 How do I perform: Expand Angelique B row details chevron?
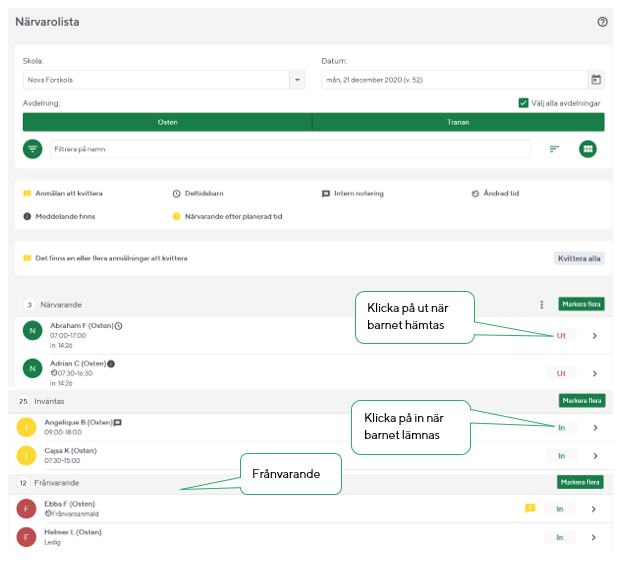[x=594, y=428]
